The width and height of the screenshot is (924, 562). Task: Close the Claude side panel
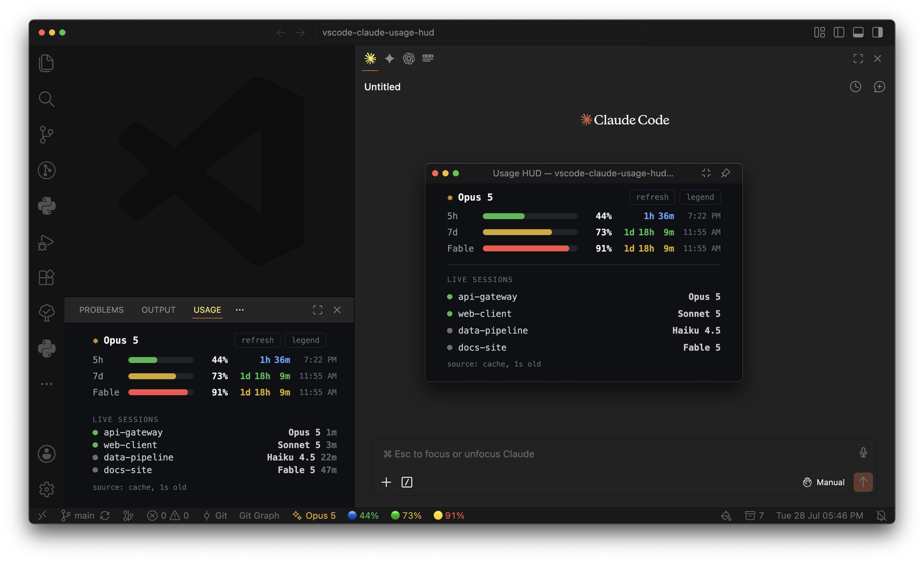877,58
